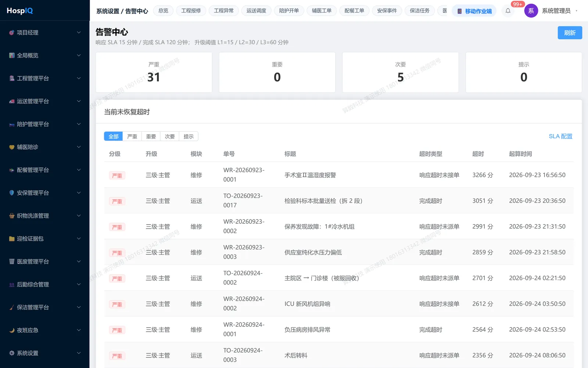Click title 手术室II温湿度报警
Viewport: 588px width, 368px height.
[x=310, y=175]
